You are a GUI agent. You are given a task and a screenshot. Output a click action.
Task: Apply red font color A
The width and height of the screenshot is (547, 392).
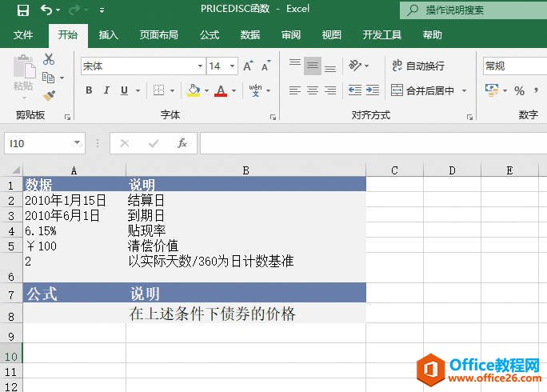pos(221,90)
